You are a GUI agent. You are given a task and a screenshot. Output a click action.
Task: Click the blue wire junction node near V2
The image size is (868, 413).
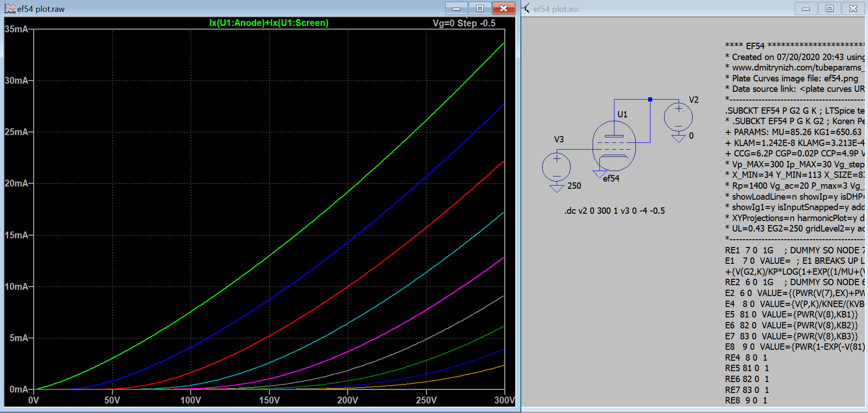coord(650,99)
